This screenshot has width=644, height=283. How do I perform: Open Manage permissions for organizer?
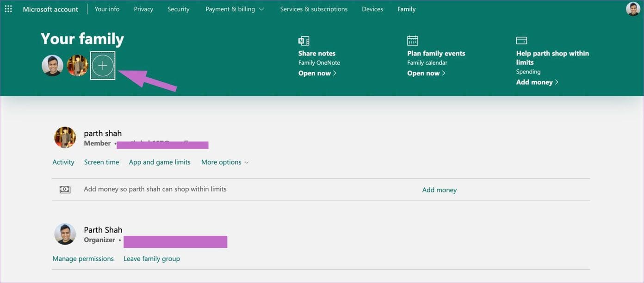point(83,258)
